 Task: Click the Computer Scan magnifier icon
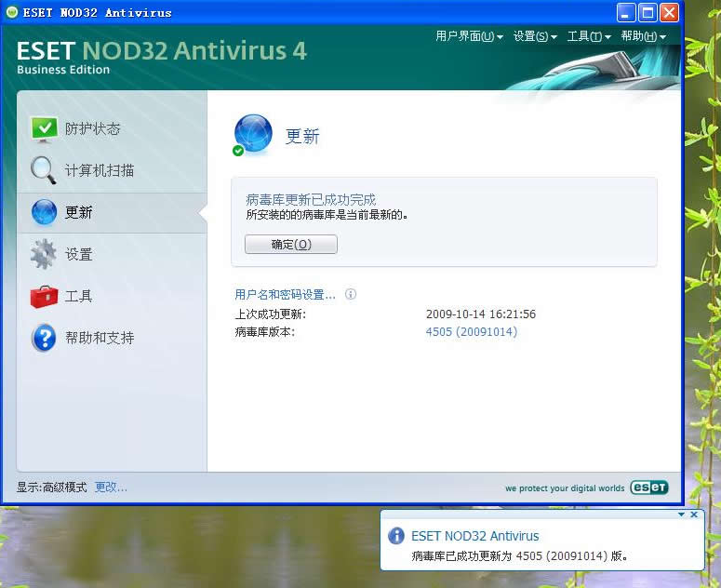click(44, 170)
